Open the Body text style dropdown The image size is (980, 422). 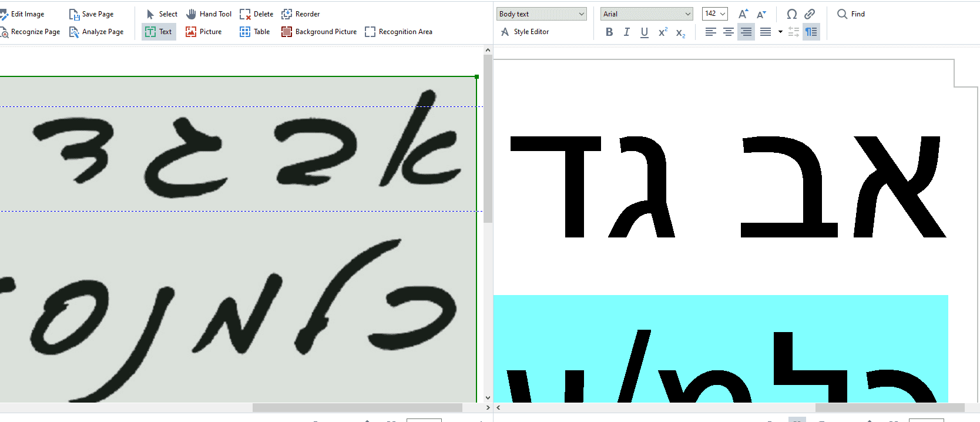point(541,14)
